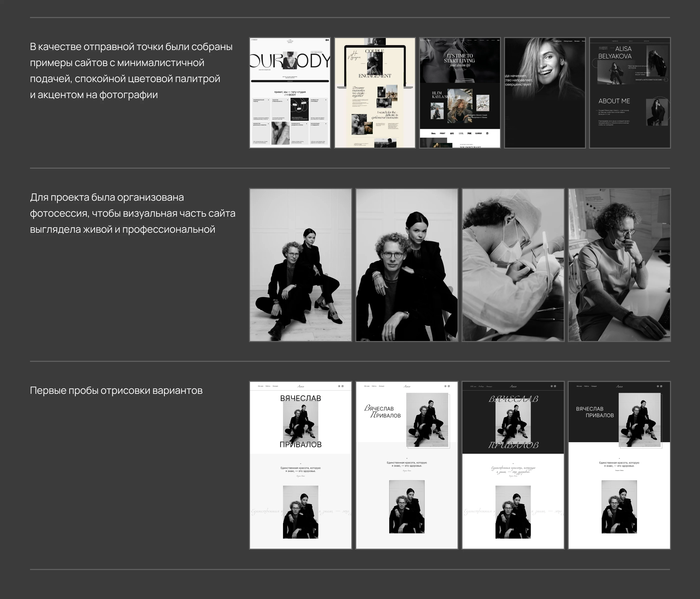
Task: Open the close-up portrait of the couple
Action: click(x=407, y=265)
